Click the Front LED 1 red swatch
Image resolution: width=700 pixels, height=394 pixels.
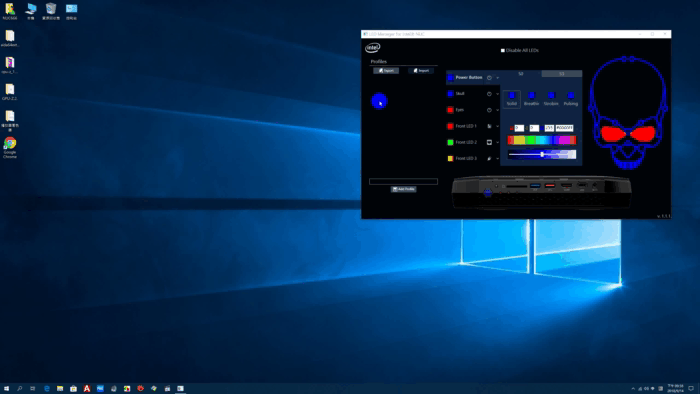pos(450,126)
